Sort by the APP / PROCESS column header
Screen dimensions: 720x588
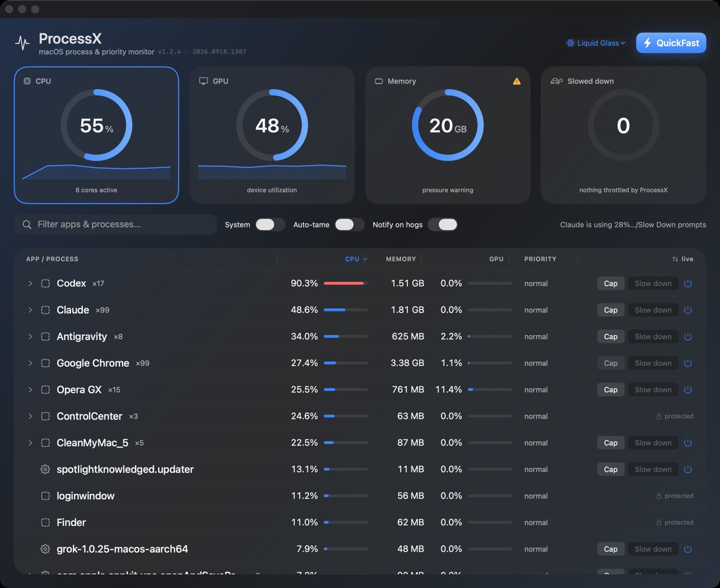[52, 259]
